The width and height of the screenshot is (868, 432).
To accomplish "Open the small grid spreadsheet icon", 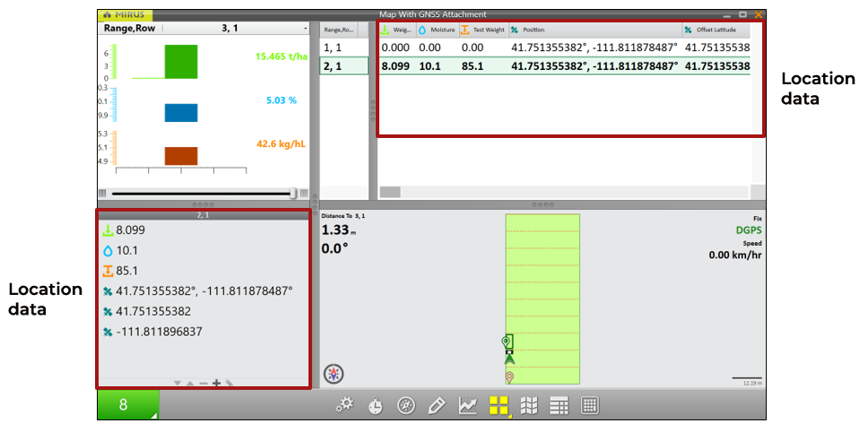I will (x=590, y=406).
